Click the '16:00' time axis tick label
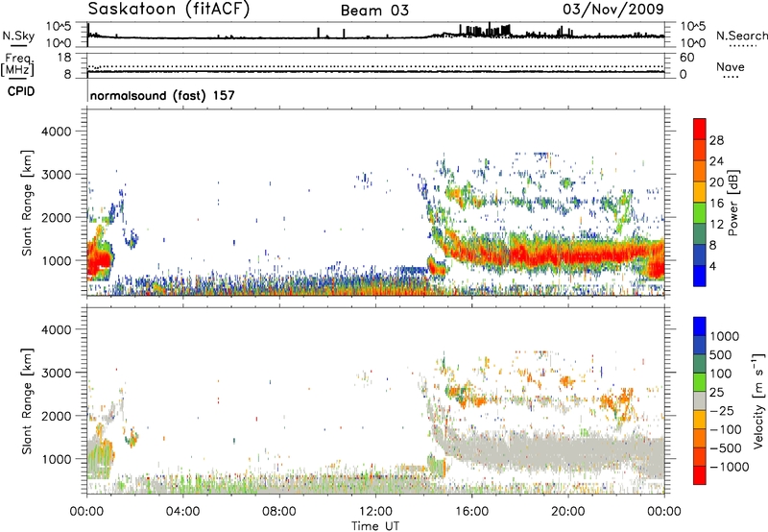Screen dimensions: 768x532 tap(471, 512)
